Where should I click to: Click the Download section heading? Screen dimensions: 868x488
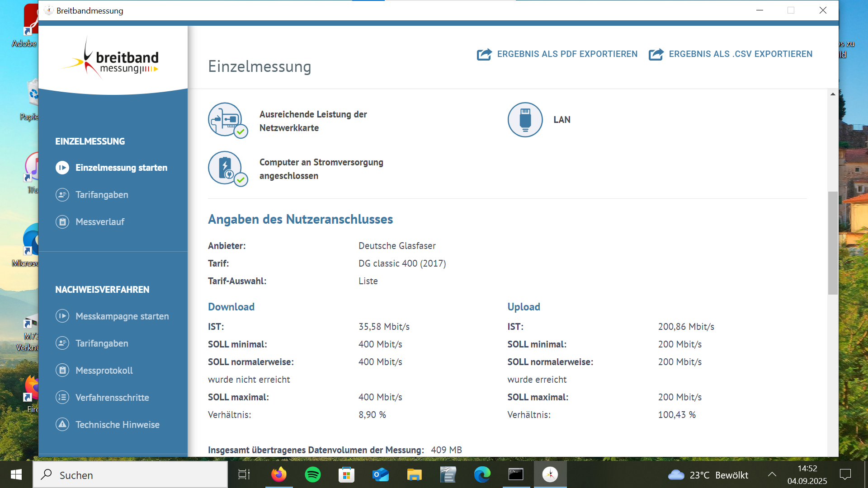coord(231,307)
